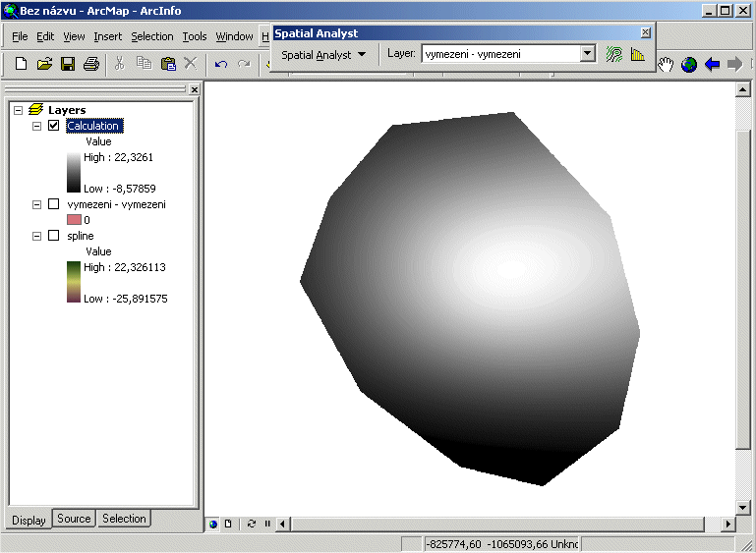Click the Layers group icon
This screenshot has width=756, height=553.
tap(36, 110)
